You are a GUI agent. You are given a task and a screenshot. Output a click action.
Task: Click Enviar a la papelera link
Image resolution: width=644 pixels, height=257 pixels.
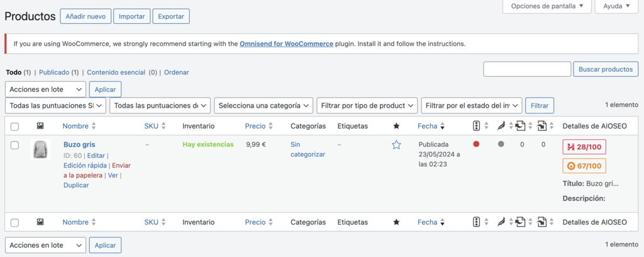click(x=97, y=170)
